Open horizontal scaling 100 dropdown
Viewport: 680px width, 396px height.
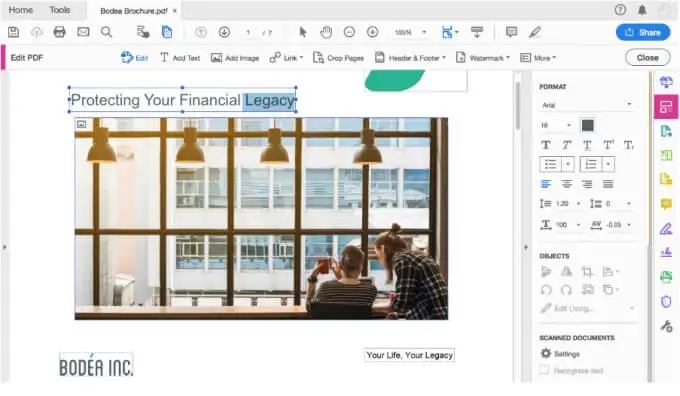(578, 225)
